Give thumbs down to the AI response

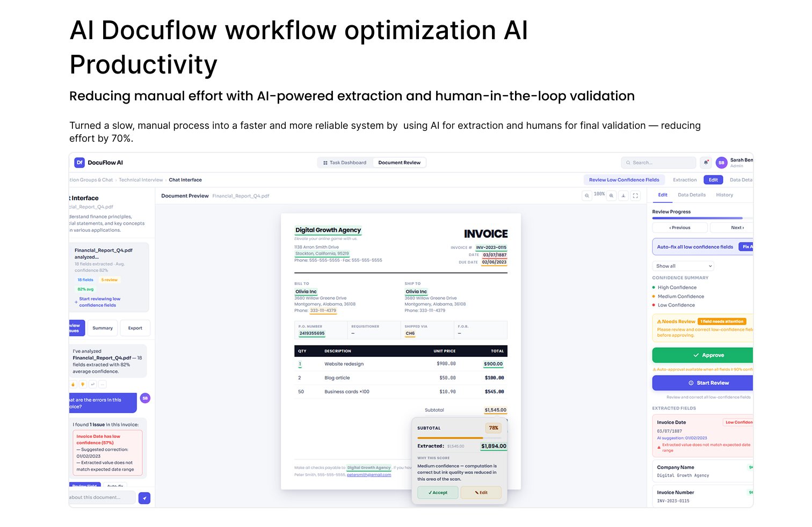[83, 384]
